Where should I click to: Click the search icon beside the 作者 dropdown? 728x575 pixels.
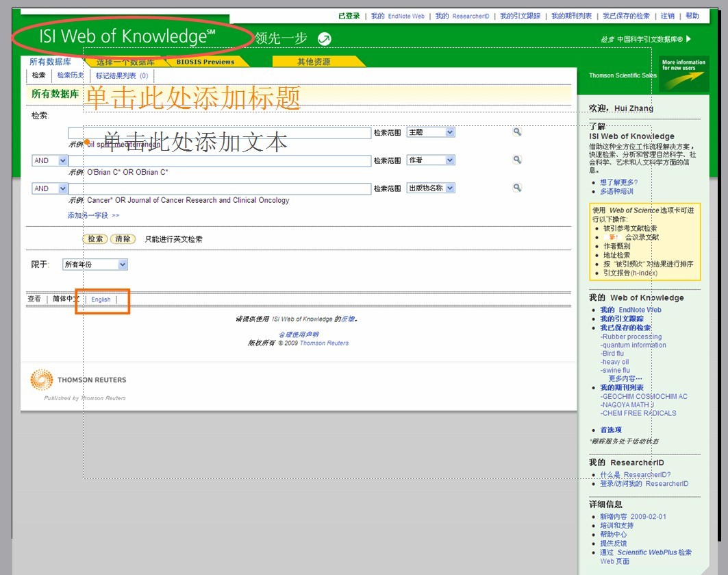click(517, 160)
